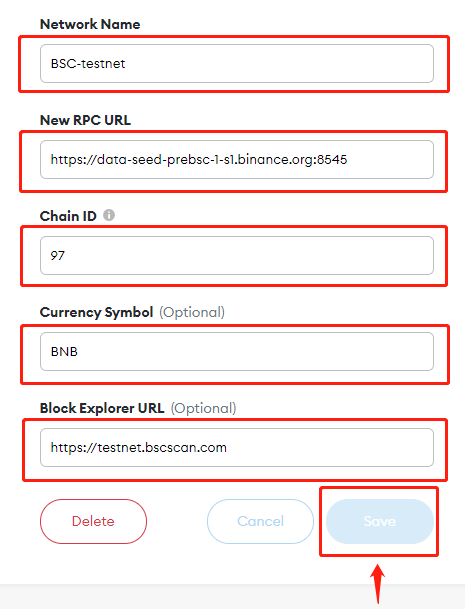Click the info icon beside Chain ID
Image resolution: width=465 pixels, height=609 pixels.
109,215
